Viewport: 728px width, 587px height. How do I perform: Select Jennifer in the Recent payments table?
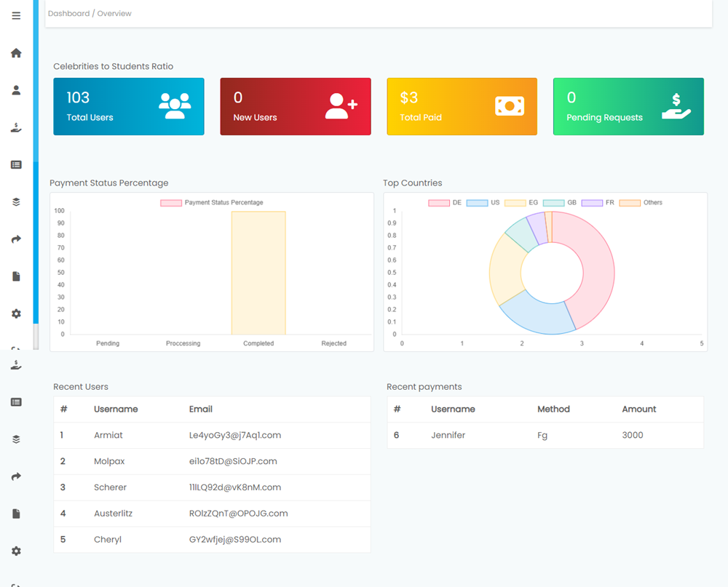[448, 435]
